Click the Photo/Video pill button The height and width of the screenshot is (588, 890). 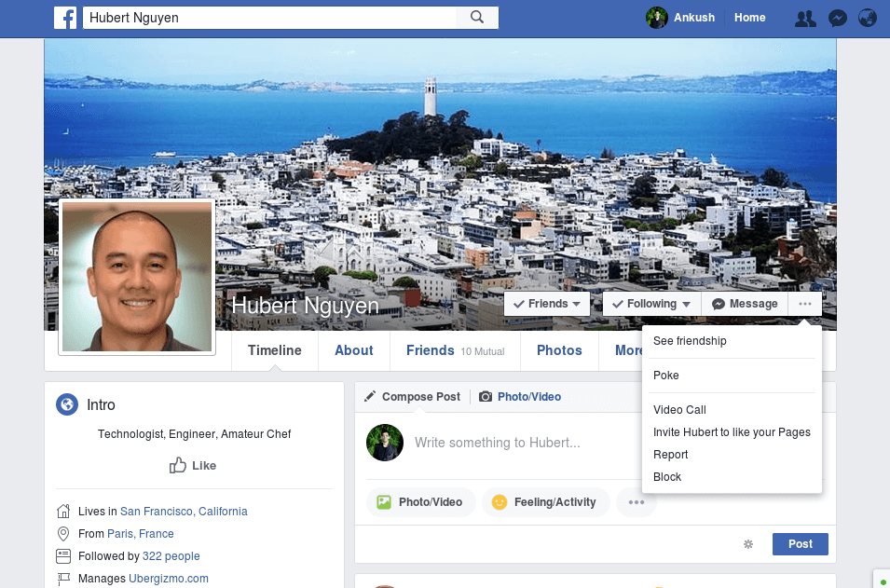point(421,502)
